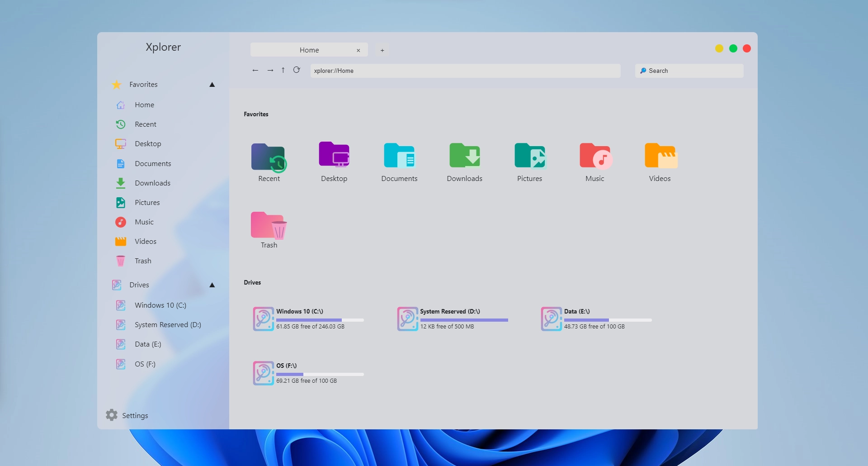868x466 pixels.
Task: Open Settings in the sidebar
Action: [x=127, y=415]
